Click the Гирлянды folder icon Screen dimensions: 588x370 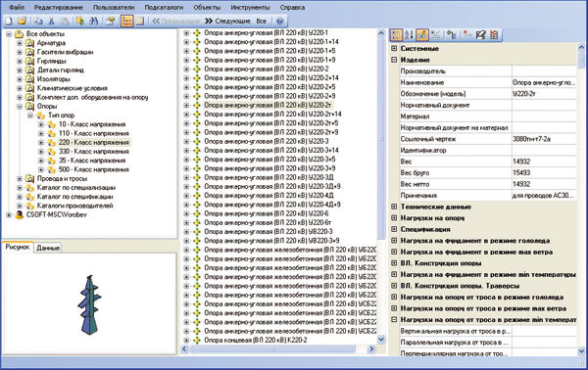(x=29, y=61)
